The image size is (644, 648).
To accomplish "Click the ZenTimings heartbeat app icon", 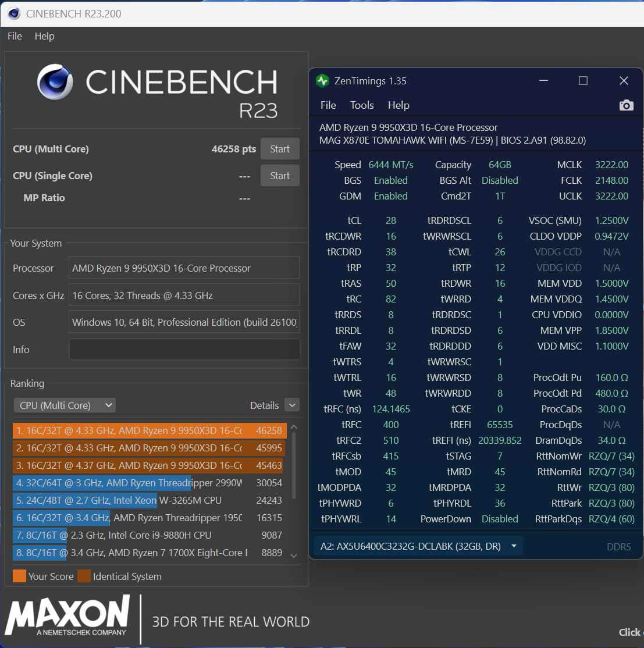I will point(322,81).
